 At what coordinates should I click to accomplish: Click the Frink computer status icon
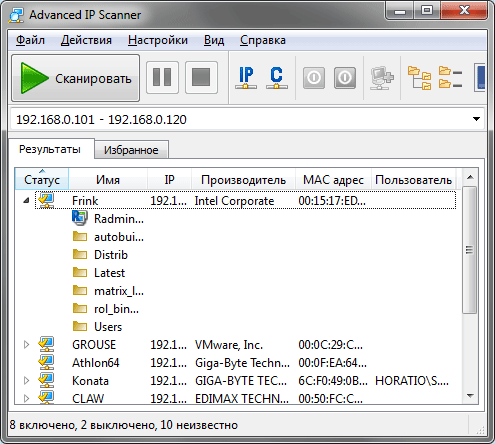(46, 200)
